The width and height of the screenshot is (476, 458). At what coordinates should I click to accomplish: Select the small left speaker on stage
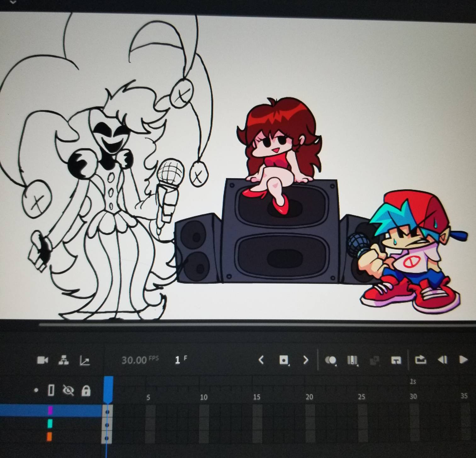pyautogui.click(x=198, y=249)
